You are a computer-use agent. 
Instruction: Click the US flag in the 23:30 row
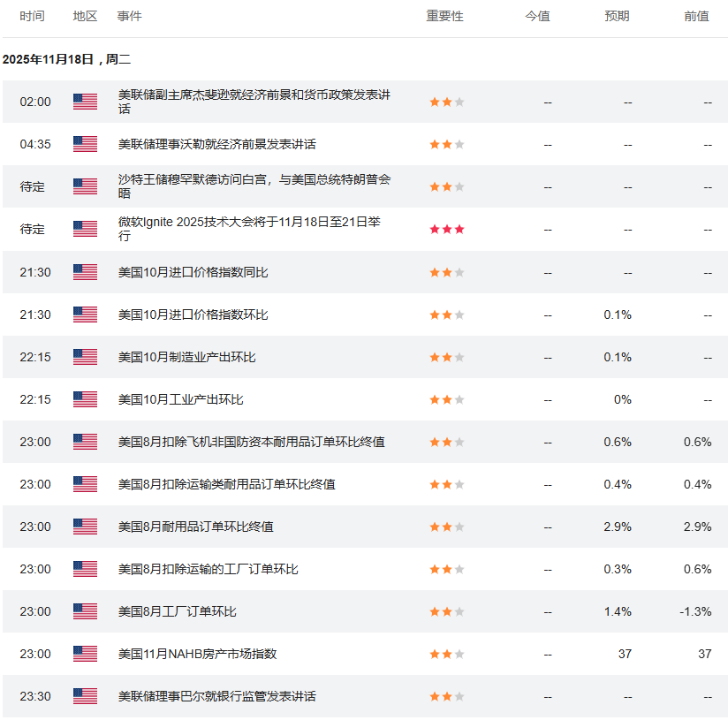(x=85, y=696)
